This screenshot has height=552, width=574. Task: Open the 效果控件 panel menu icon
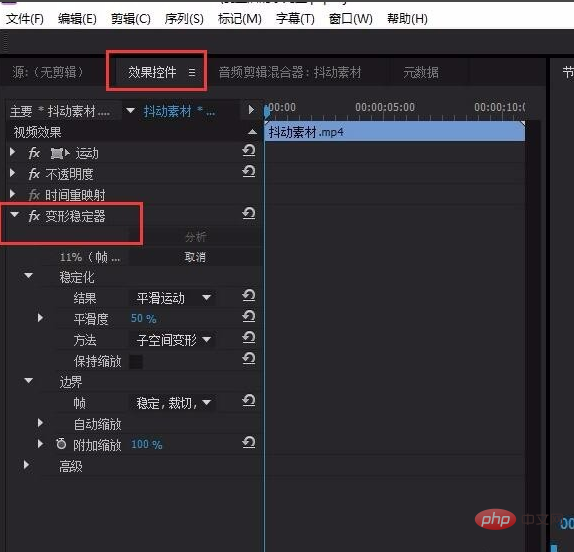coord(192,72)
